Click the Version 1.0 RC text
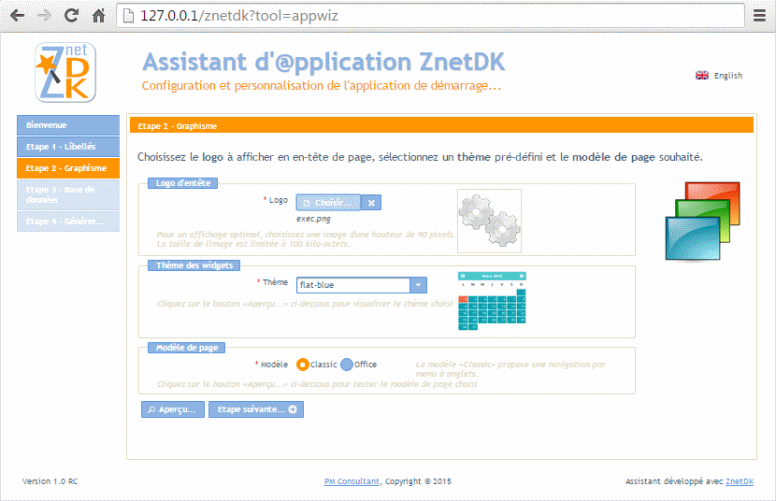 (50, 481)
